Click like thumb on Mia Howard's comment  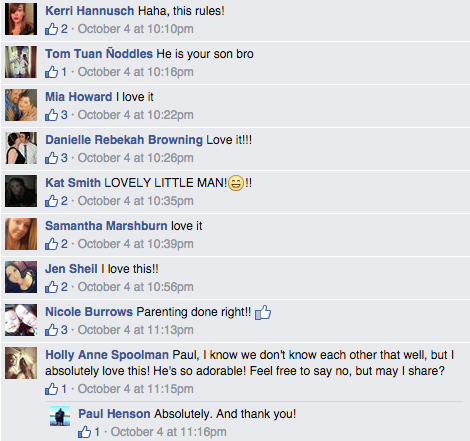pyautogui.click(x=51, y=115)
